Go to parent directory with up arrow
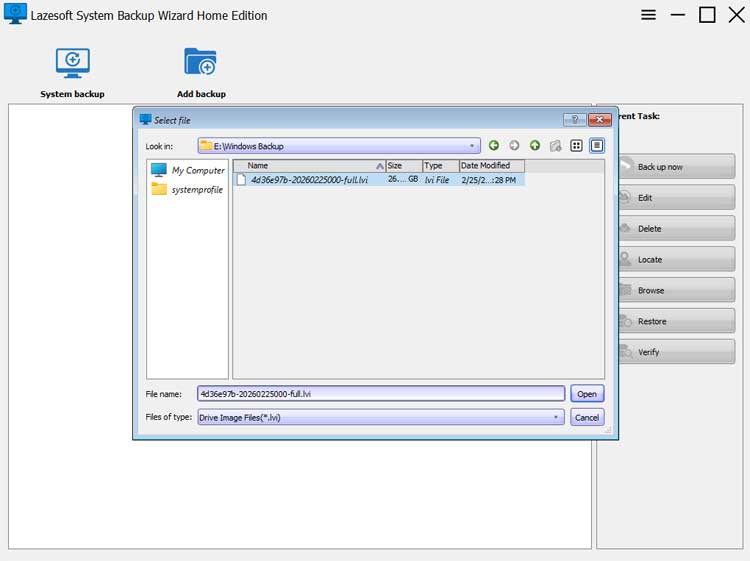 pos(535,145)
